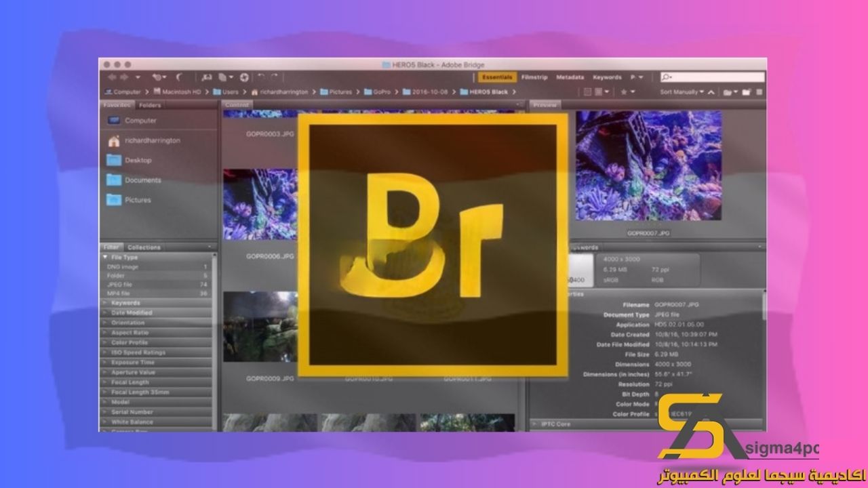
Task: Rotate 90 degrees clockwise
Action: [275, 77]
